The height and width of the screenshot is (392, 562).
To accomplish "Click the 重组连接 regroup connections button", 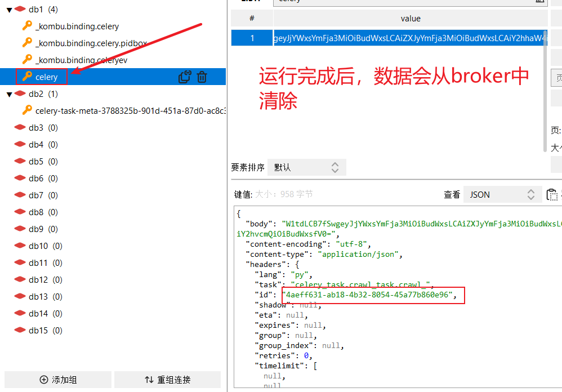I will 167,380.
